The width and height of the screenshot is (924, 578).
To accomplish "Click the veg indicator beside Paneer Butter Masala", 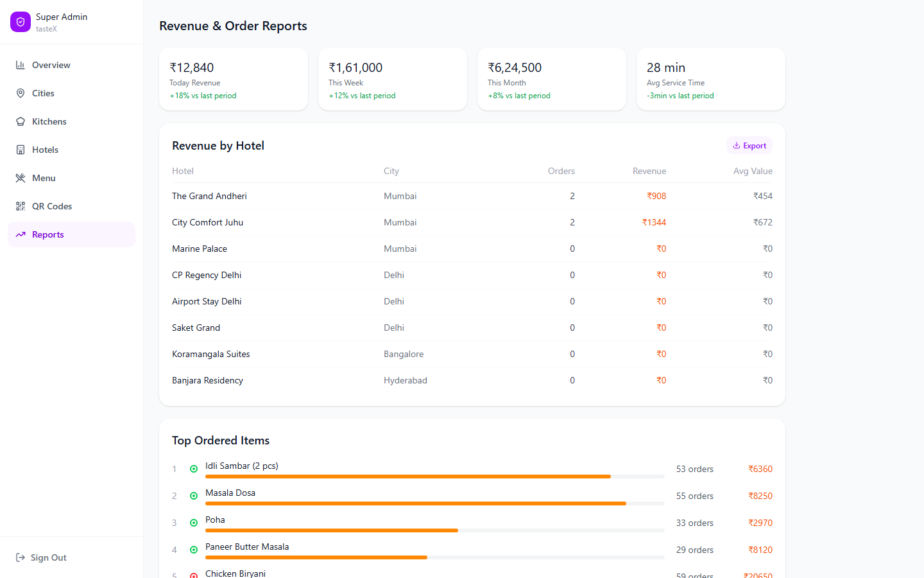I will coord(194,550).
